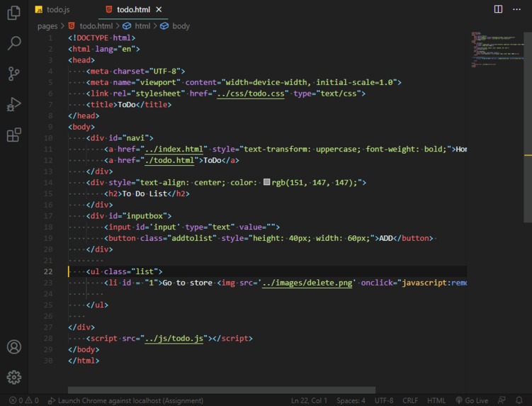Viewport: 532px width, 406px height.
Task: Click the button class="addtolist" line
Action: (x=268, y=238)
